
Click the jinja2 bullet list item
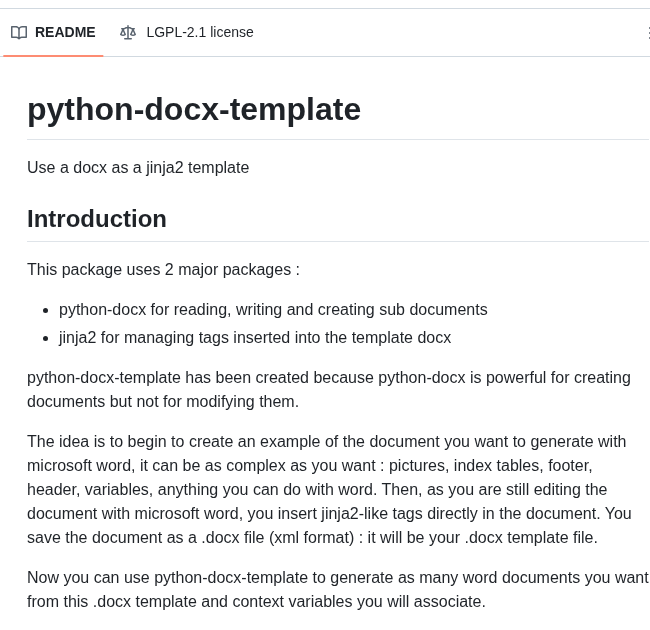(x=255, y=337)
